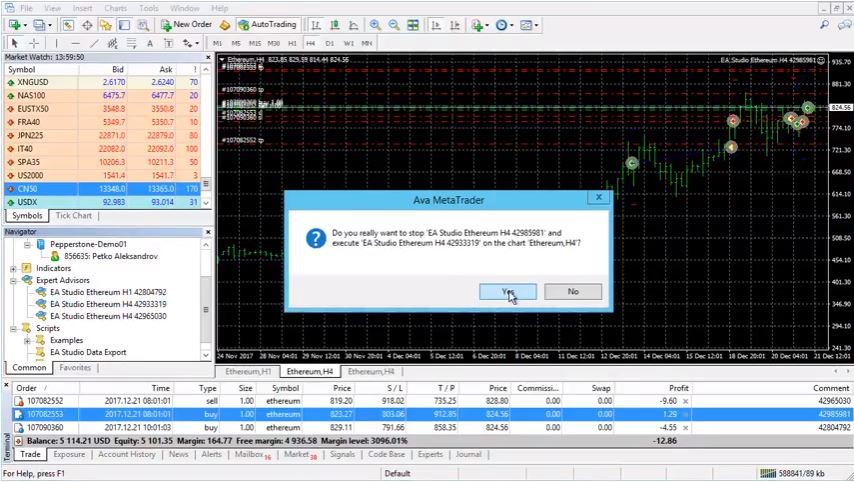Screen dimensions: 854x482
Task: Toggle the Navigator panel star icon
Action: [106, 25]
